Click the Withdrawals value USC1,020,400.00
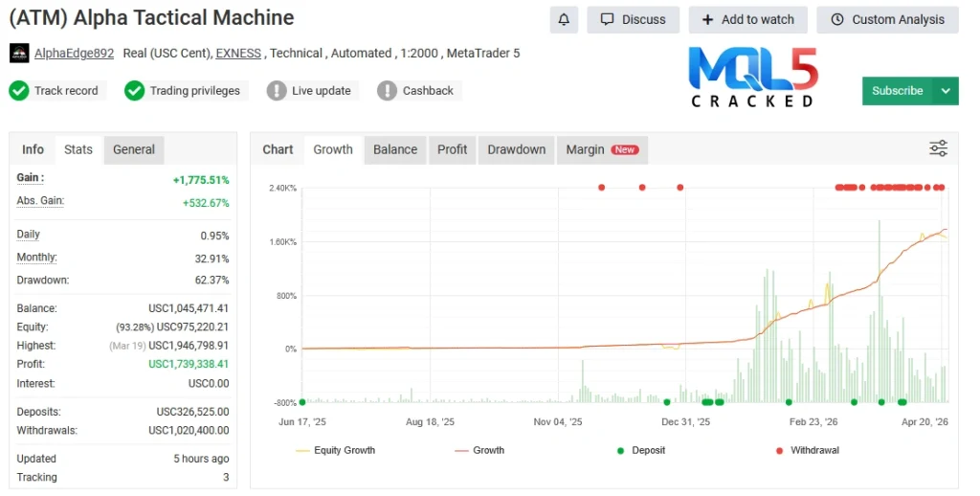This screenshot has width=980, height=496. [x=189, y=430]
